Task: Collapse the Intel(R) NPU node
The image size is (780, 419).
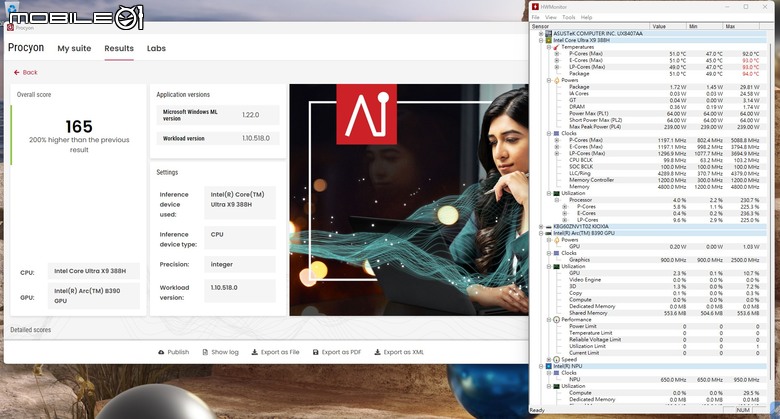Action: coord(540,366)
